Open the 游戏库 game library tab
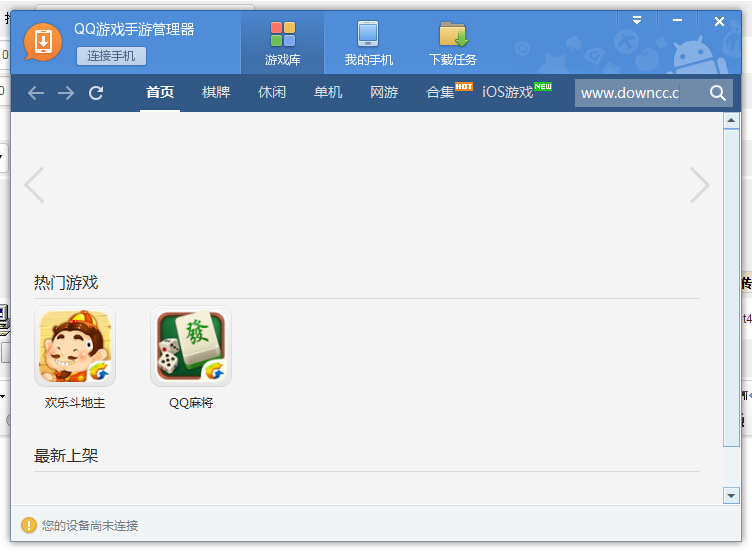The height and width of the screenshot is (552, 752). pyautogui.click(x=282, y=43)
